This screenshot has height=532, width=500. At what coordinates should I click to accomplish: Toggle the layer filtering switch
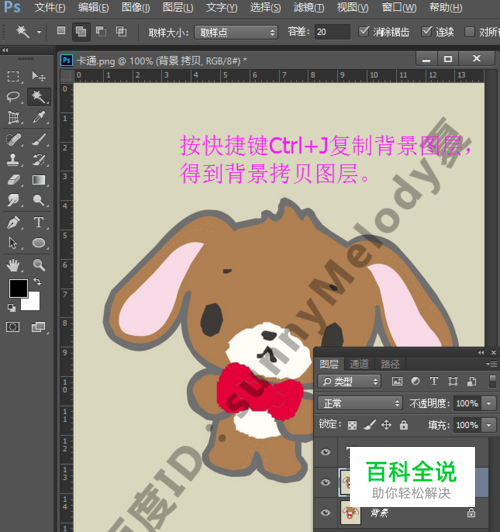pos(493,381)
